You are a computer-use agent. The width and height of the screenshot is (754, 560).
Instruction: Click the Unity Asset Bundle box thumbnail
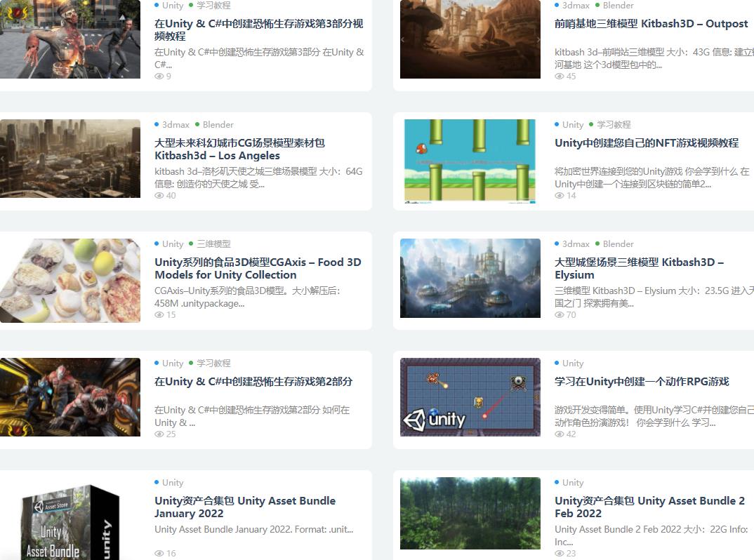click(x=70, y=520)
